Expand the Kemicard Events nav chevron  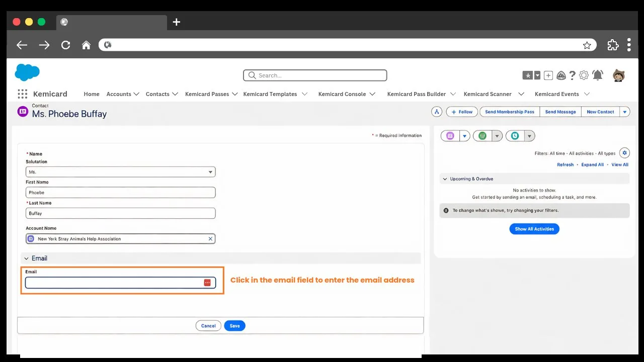(x=587, y=94)
